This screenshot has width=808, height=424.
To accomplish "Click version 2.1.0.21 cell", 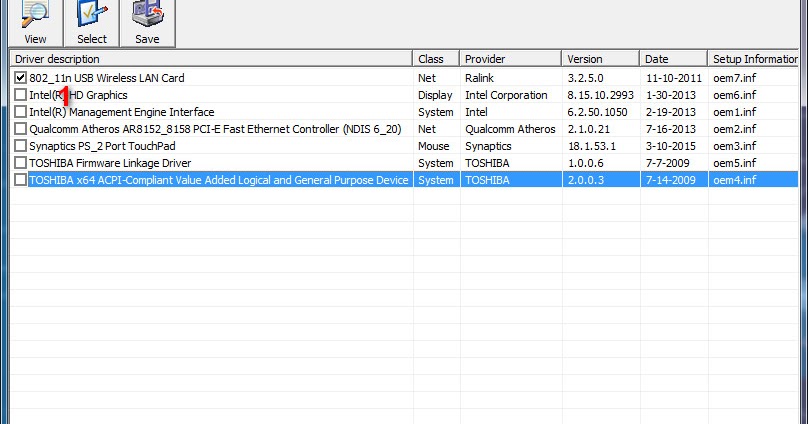I will click(588, 129).
